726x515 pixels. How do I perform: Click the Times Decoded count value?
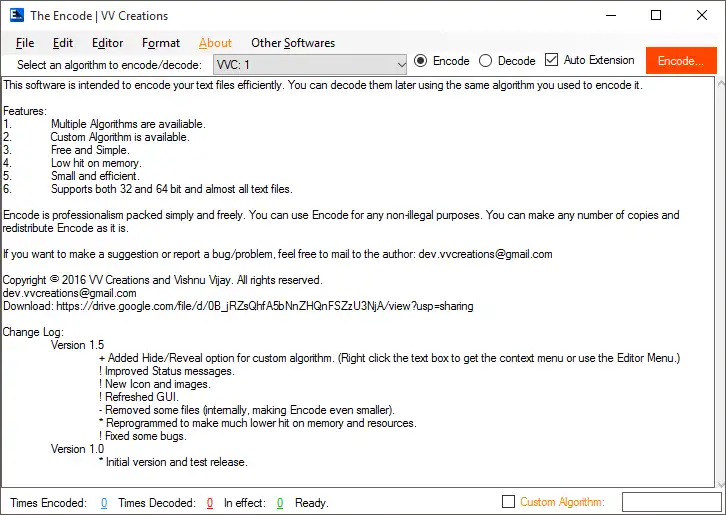pos(210,503)
